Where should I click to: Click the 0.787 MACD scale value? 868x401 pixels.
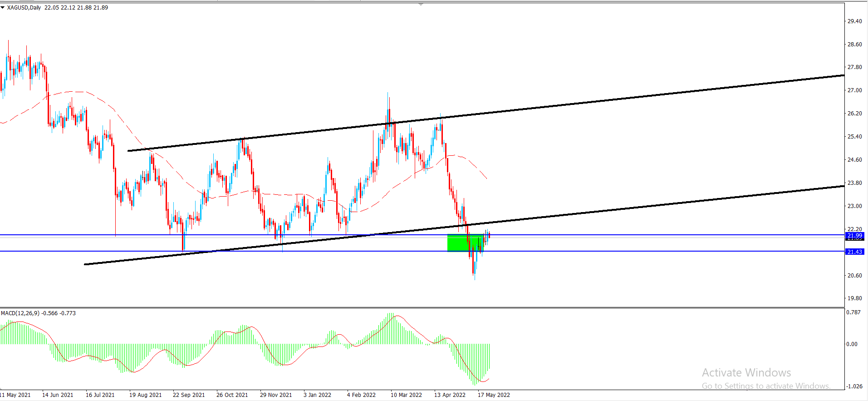853,312
